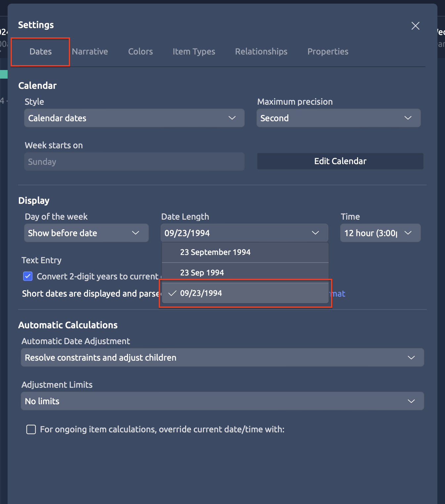Enable override current date/time checkbox
This screenshot has width=445, height=504.
31,429
